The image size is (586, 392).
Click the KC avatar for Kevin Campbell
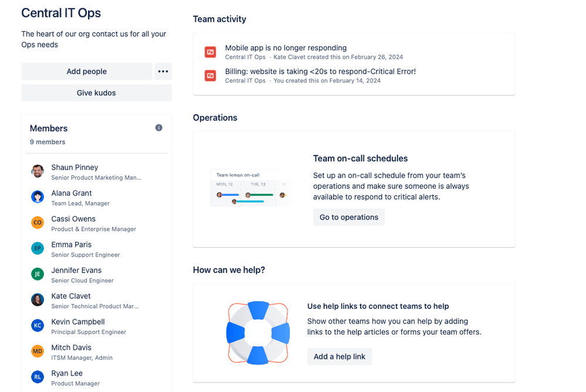38,326
